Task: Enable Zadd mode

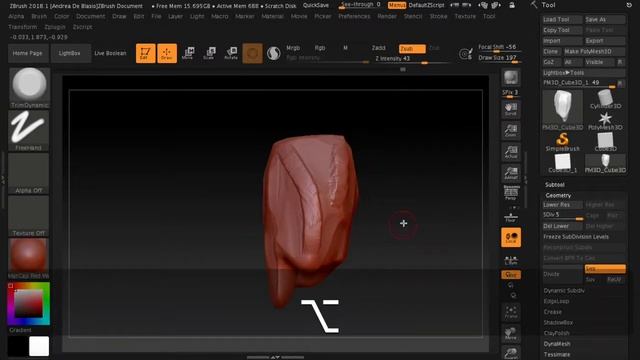Action: point(378,48)
